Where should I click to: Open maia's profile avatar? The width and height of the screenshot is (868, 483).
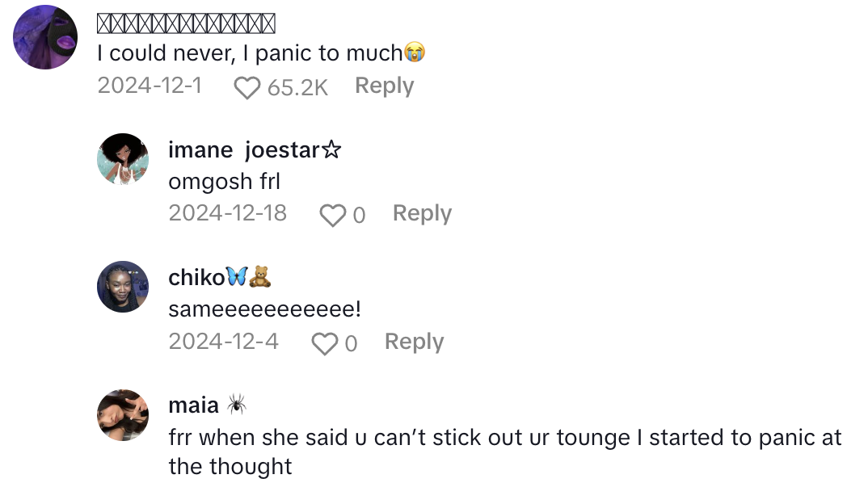(123, 415)
